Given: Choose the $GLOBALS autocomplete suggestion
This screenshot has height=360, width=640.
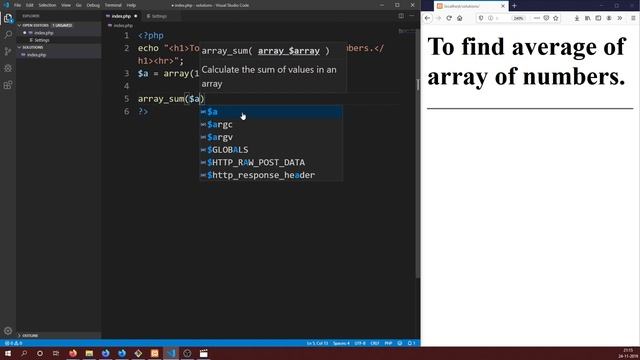Looking at the screenshot, I should [271, 150].
